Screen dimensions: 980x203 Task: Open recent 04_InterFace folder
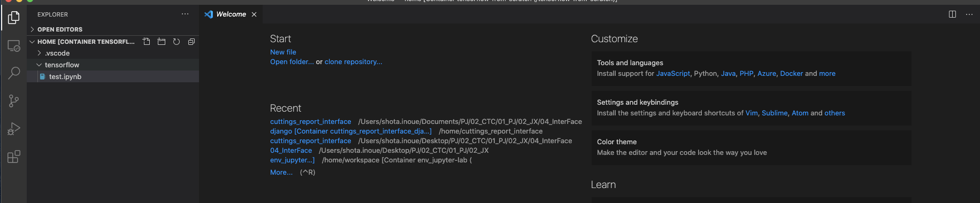pyautogui.click(x=291, y=151)
